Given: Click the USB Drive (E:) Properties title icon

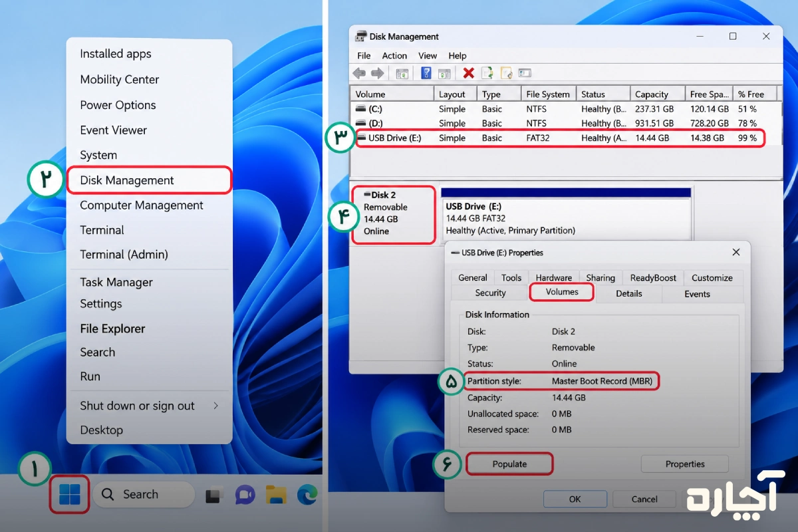Looking at the screenshot, I should [455, 253].
